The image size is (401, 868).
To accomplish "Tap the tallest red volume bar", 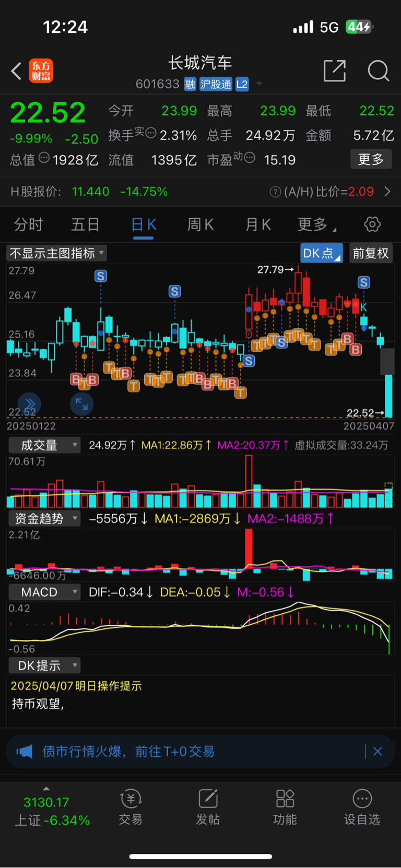I will [x=249, y=481].
